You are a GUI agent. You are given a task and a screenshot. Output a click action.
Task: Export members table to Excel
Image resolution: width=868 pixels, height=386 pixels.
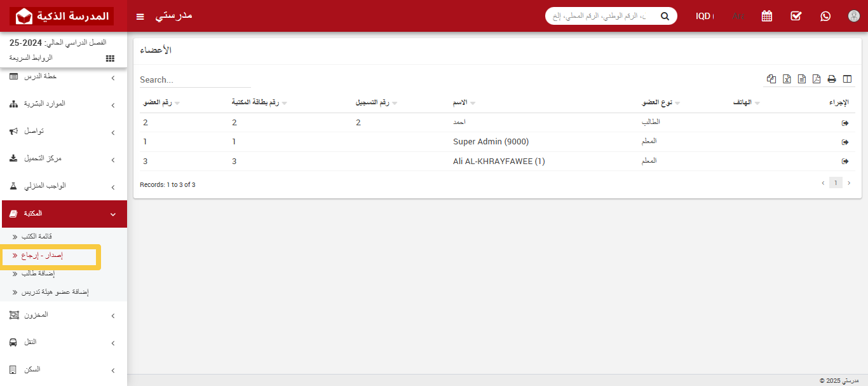[787, 79]
